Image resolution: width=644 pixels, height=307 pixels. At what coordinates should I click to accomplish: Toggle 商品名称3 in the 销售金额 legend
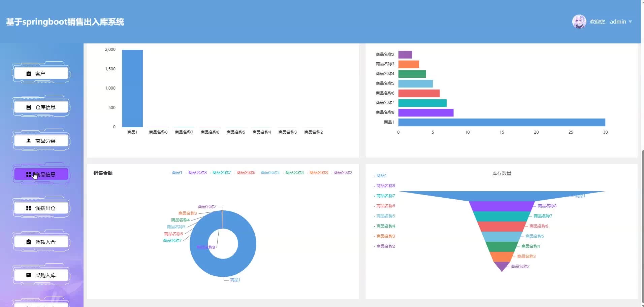[x=318, y=173]
